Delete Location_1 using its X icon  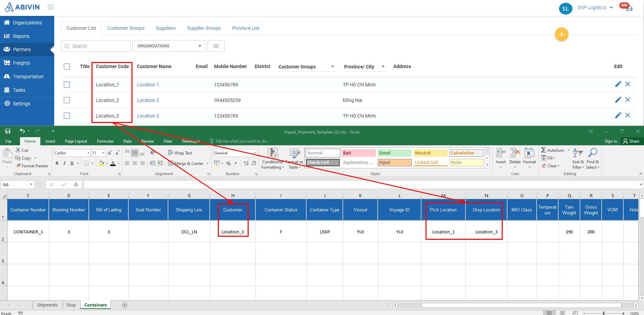point(627,84)
